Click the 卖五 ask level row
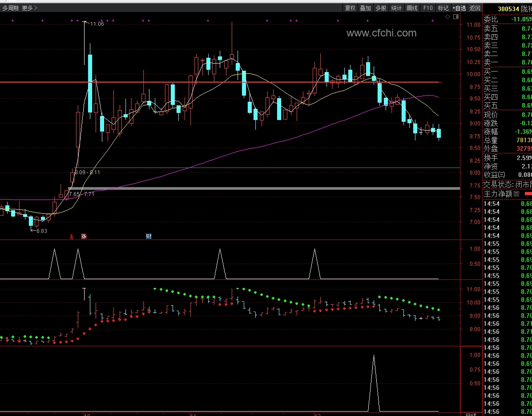Screen dimensions: 532x416 (x=508, y=28)
